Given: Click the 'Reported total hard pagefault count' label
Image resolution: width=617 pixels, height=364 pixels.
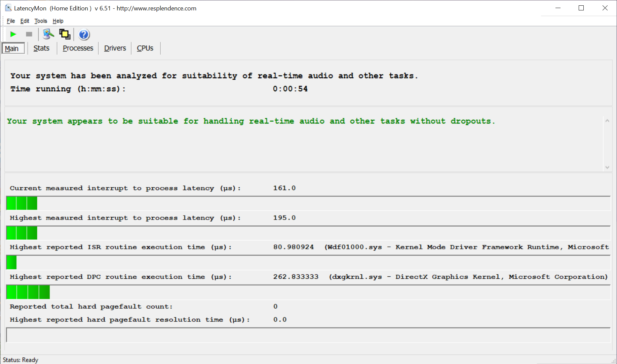Looking at the screenshot, I should pos(91,307).
